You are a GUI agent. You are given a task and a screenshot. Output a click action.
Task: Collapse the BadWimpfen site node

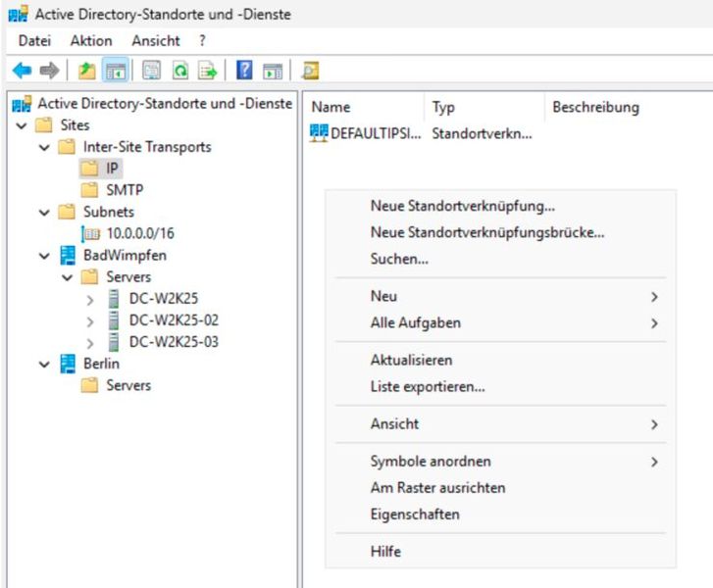(44, 256)
